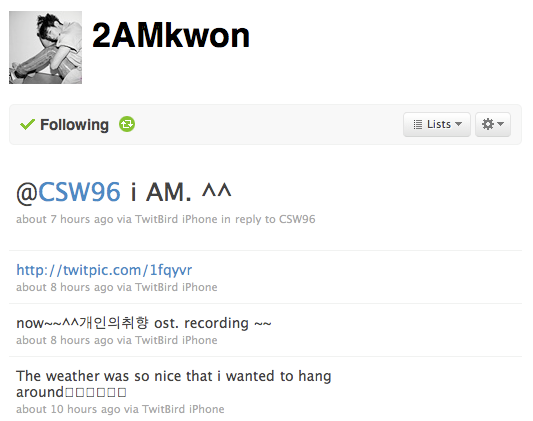Image resolution: width=533 pixels, height=421 pixels.
Task: Click timestamp of ost. recording tweet
Action: 65,340
